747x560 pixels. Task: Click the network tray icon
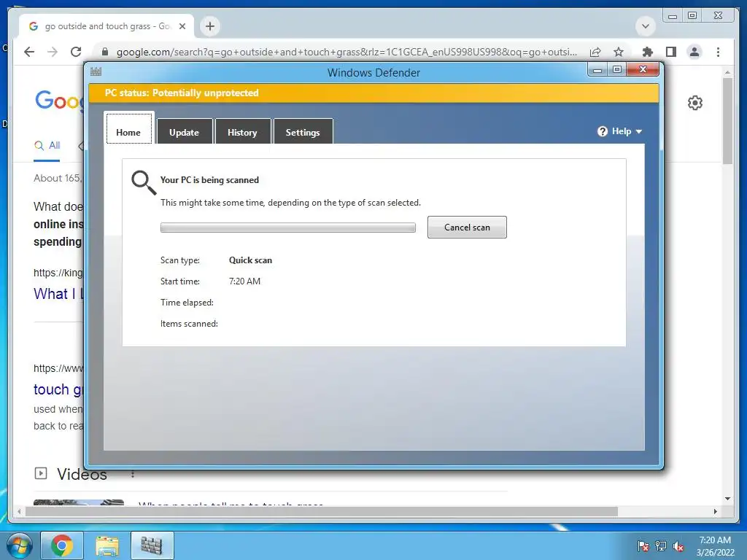(661, 546)
